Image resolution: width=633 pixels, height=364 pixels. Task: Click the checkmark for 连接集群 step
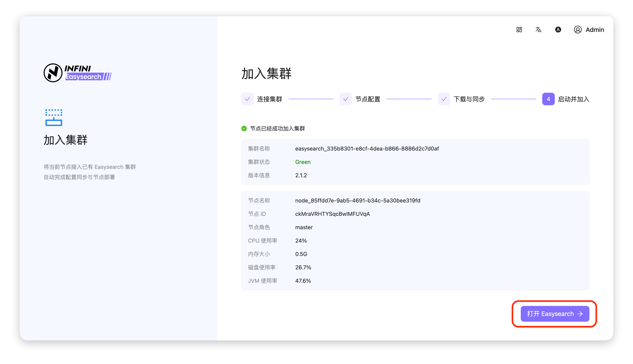[248, 99]
